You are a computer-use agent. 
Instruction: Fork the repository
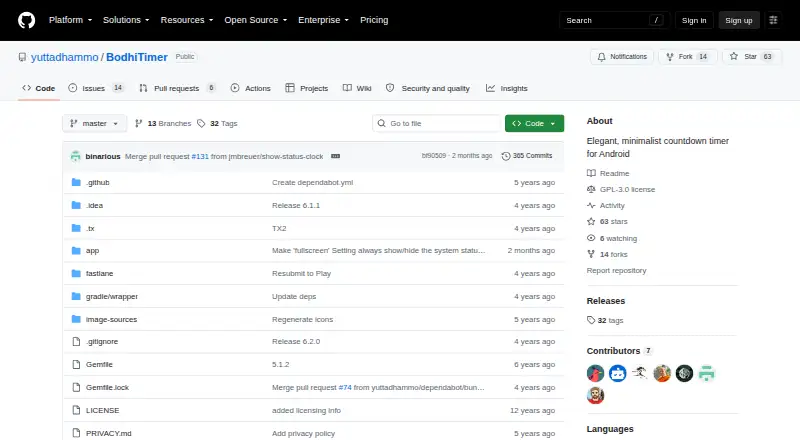tap(688, 57)
